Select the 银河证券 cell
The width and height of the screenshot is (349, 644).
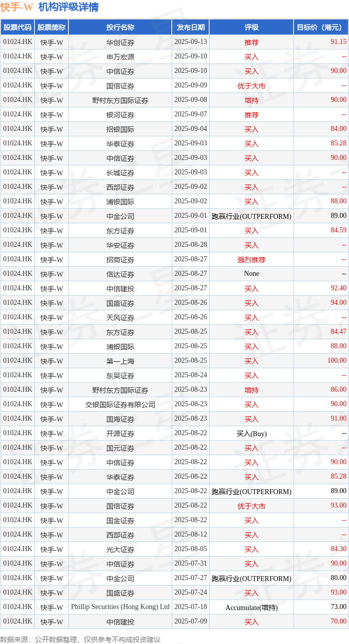pyautogui.click(x=120, y=115)
